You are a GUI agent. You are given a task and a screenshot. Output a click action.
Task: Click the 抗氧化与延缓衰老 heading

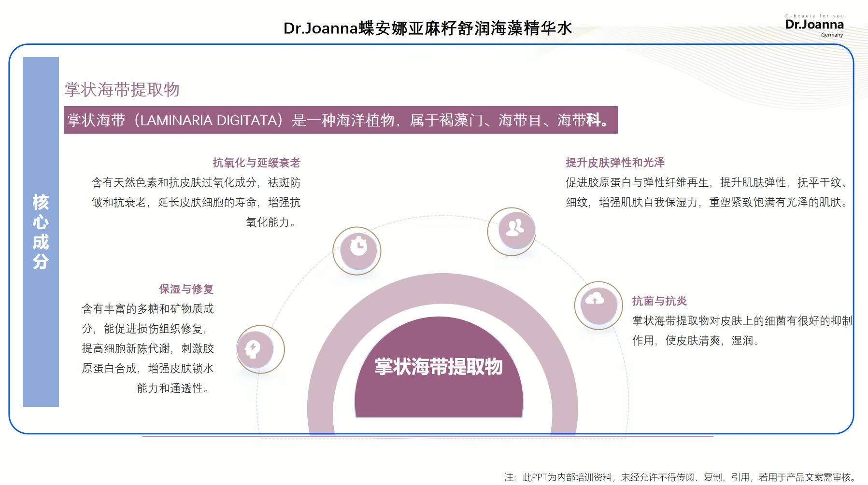pos(256,163)
